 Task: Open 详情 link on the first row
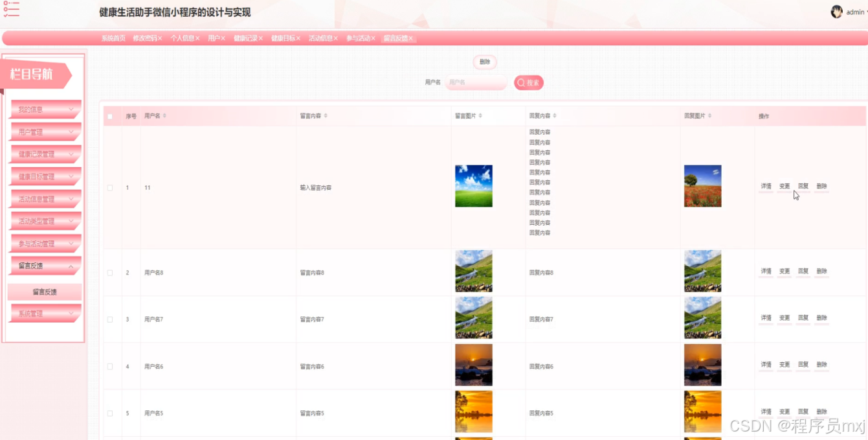click(x=765, y=186)
